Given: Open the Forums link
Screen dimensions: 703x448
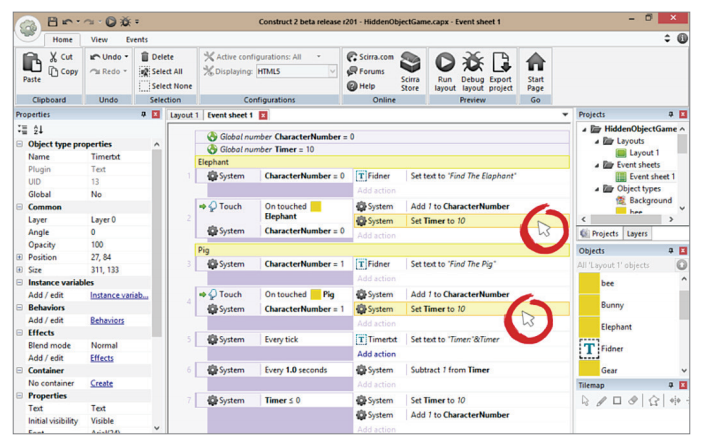Looking at the screenshot, I should (x=366, y=71).
